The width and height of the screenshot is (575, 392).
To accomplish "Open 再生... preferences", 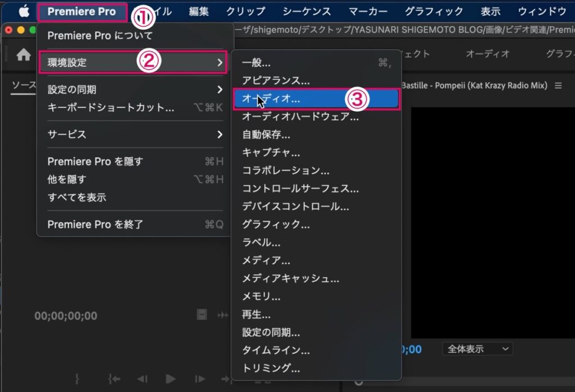I will (x=317, y=314).
